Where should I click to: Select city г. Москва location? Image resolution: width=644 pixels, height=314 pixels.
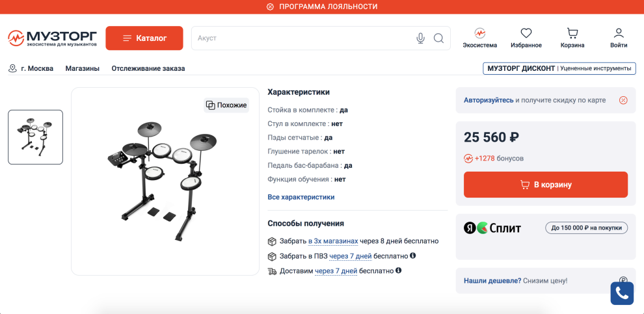point(31,68)
